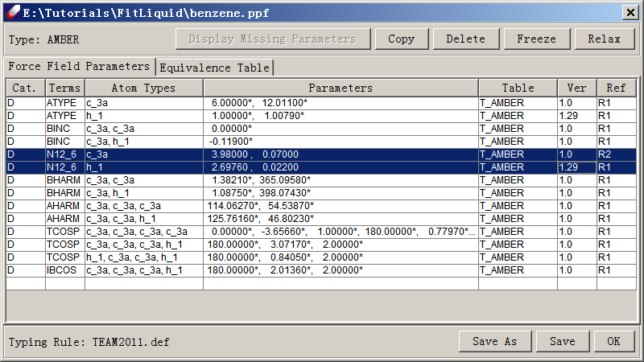Click the Ver column header
This screenshot has height=362, width=644.
pyautogui.click(x=577, y=88)
